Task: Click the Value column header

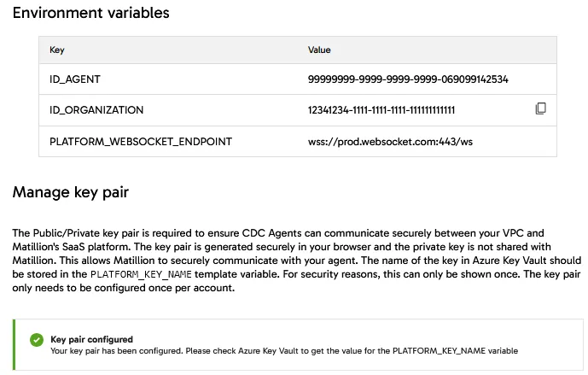Action: coord(319,50)
